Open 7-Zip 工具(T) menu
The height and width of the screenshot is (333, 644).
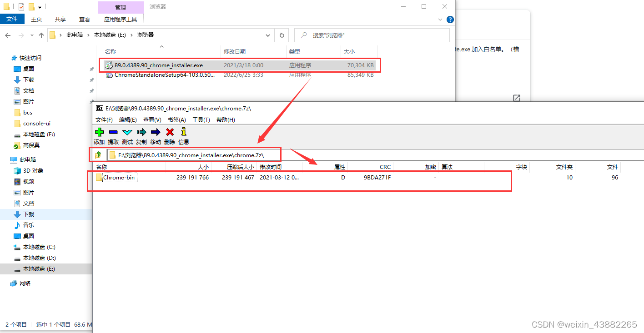pos(201,120)
